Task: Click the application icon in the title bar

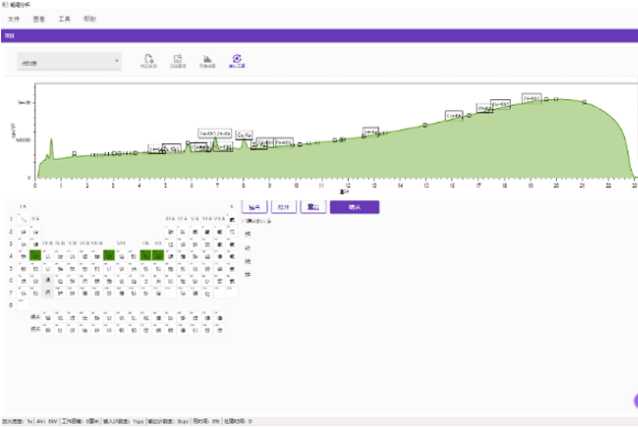Action: 5,5
